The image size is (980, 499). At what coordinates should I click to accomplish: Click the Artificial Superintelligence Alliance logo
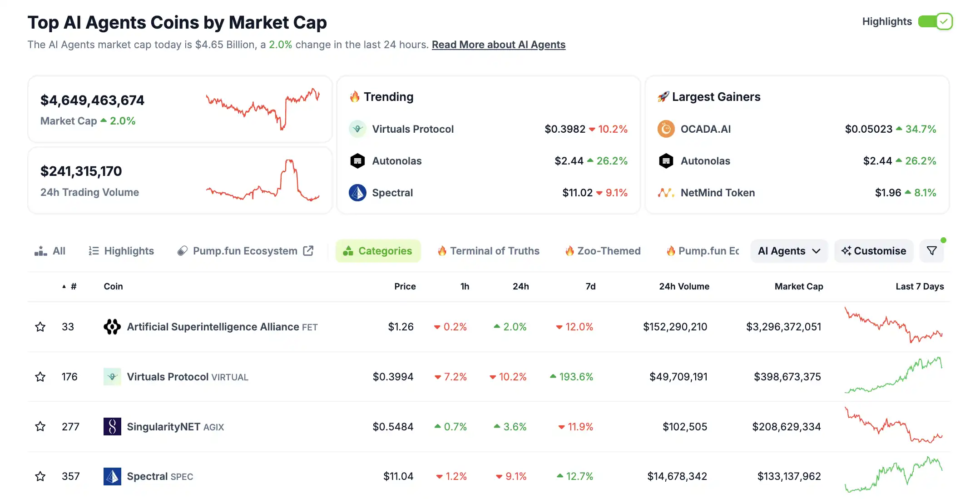click(112, 327)
